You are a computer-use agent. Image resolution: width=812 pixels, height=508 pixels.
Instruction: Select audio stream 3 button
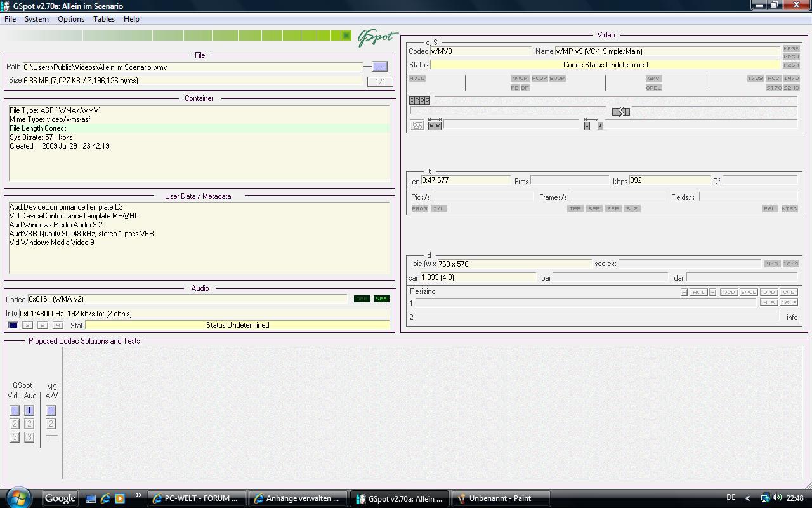click(43, 325)
